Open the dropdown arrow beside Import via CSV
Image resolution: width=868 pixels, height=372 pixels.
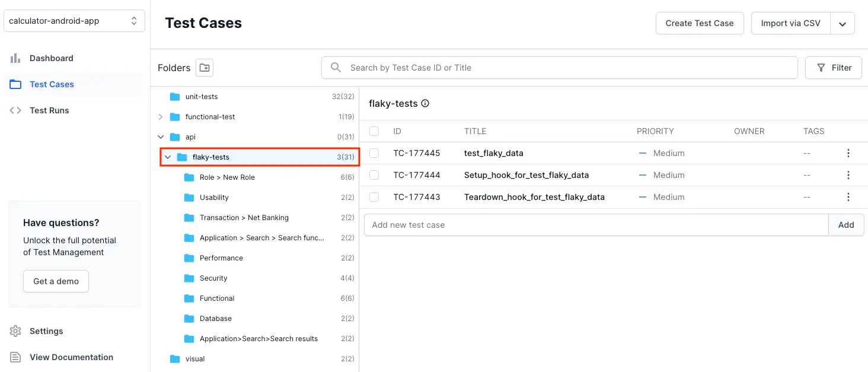[843, 24]
